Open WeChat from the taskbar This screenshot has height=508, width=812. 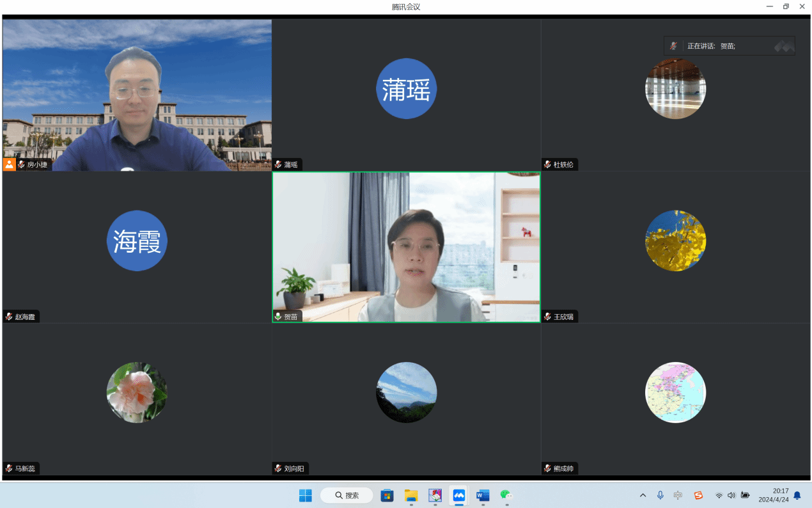(506, 495)
